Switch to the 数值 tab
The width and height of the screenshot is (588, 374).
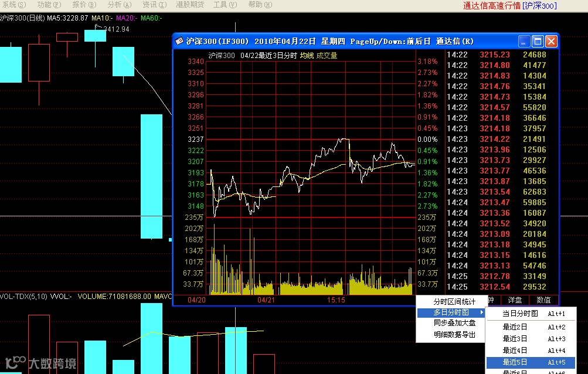point(543,300)
